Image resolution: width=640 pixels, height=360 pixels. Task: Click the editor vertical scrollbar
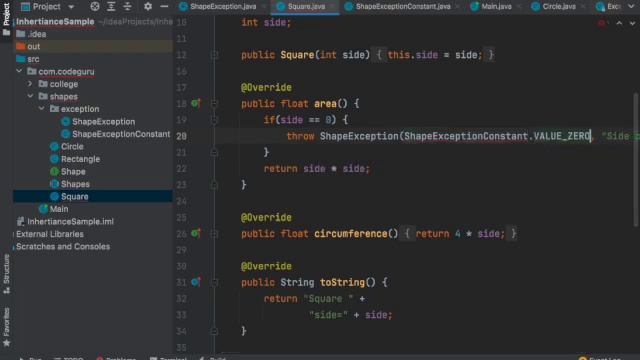[x=636, y=159]
